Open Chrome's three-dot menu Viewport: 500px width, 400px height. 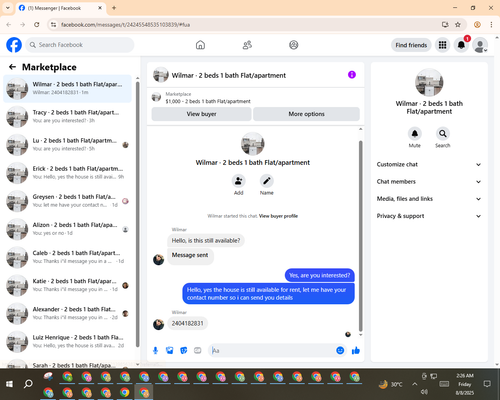point(491,25)
